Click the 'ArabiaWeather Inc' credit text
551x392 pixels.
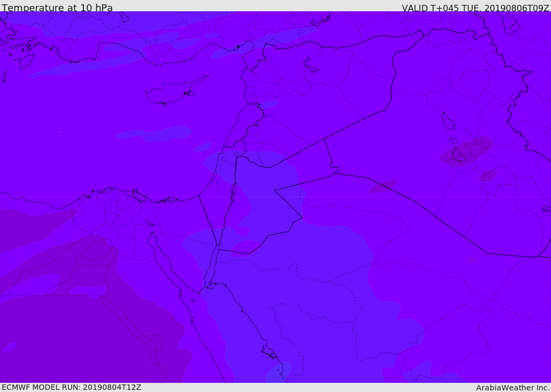pyautogui.click(x=513, y=388)
